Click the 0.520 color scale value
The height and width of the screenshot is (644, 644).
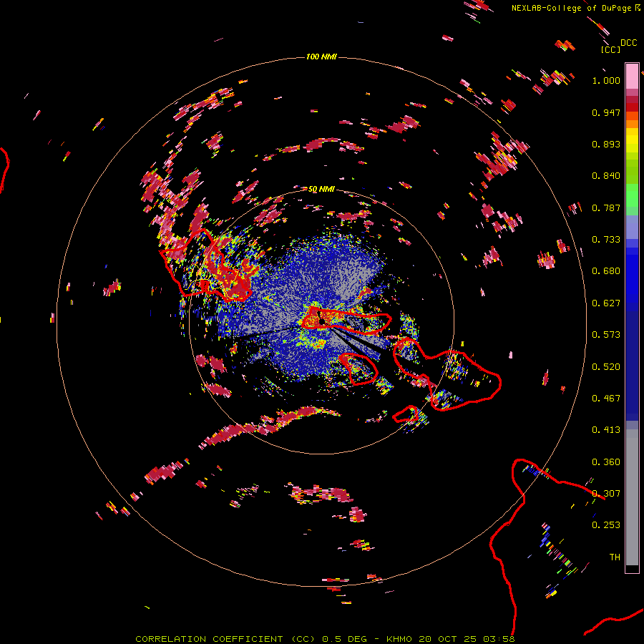606,367
